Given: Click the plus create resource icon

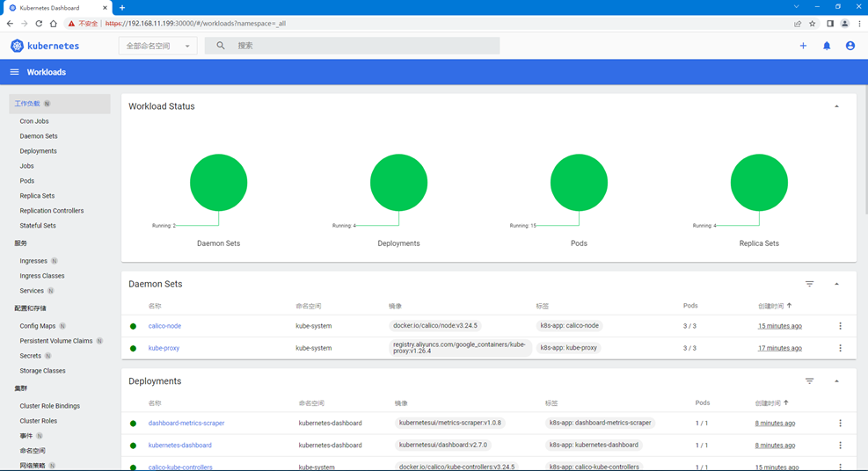Looking at the screenshot, I should (x=803, y=46).
